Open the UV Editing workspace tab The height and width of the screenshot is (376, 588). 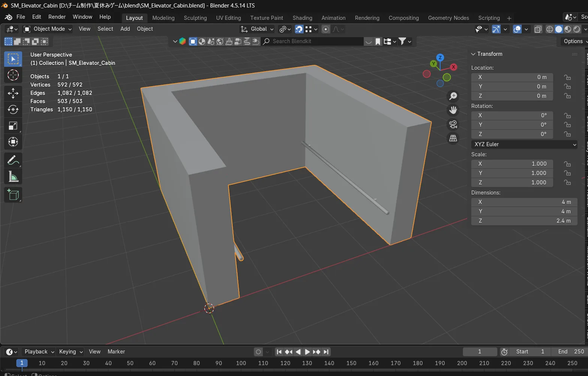pyautogui.click(x=229, y=18)
